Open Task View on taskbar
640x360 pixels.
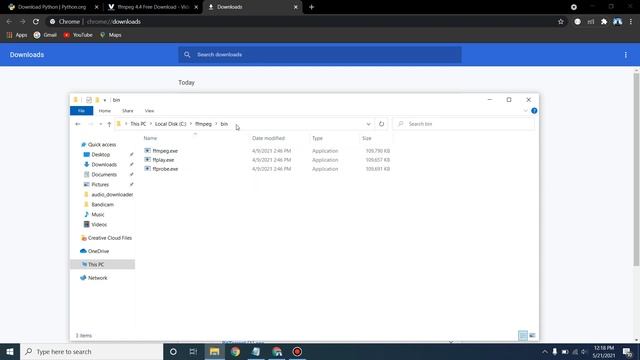(x=193, y=351)
